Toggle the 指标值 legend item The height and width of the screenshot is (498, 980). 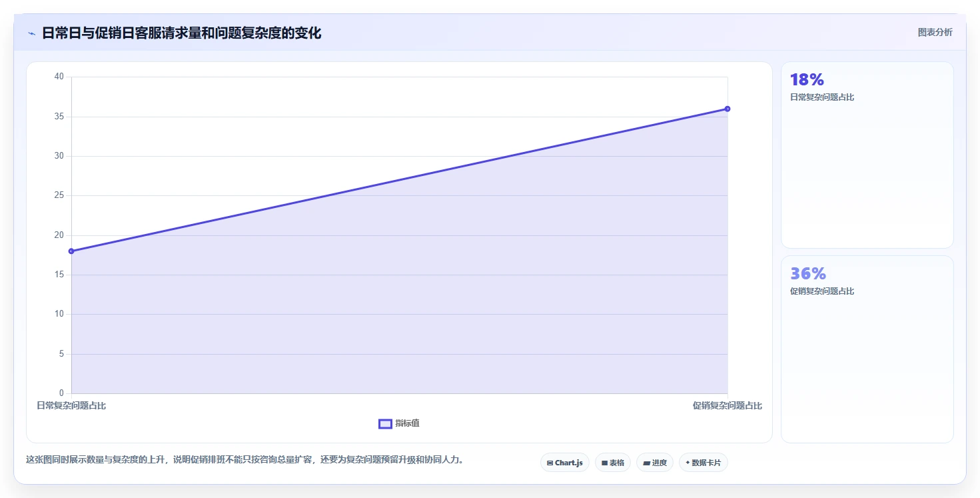[399, 424]
